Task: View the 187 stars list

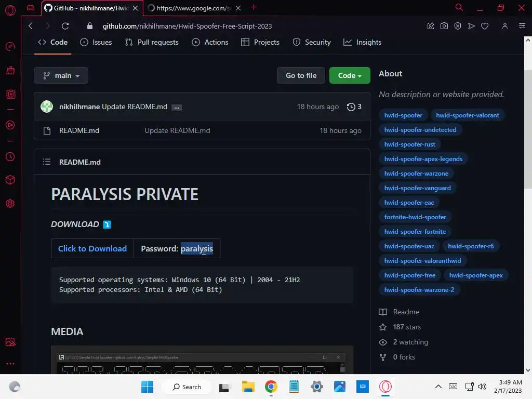Action: (x=400, y=327)
